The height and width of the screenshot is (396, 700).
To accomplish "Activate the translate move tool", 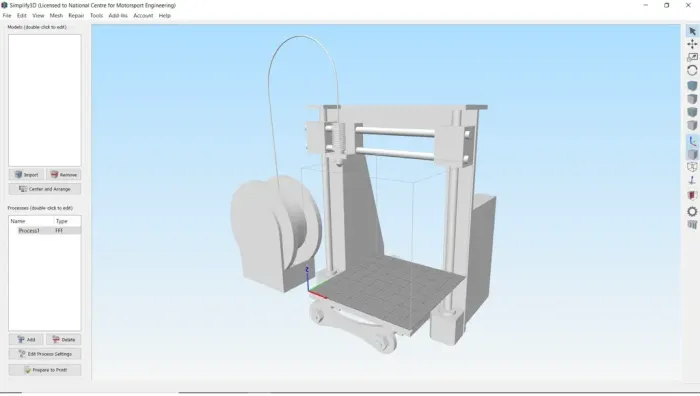I will click(692, 44).
